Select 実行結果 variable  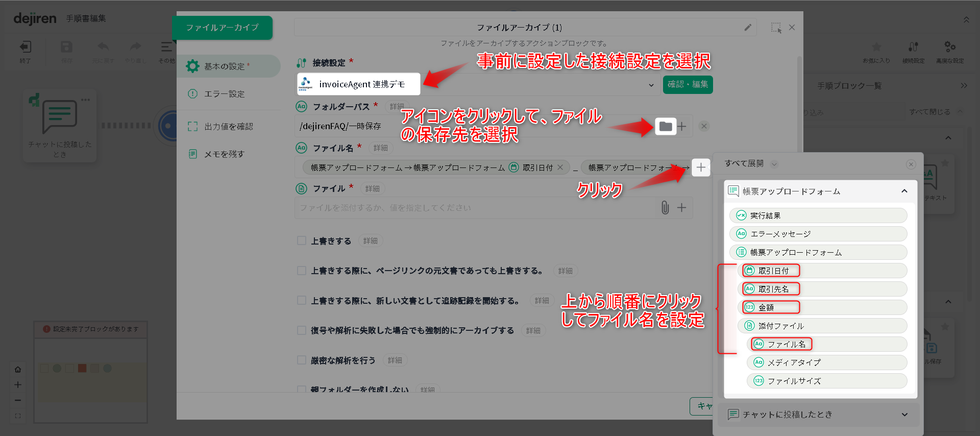[818, 215]
